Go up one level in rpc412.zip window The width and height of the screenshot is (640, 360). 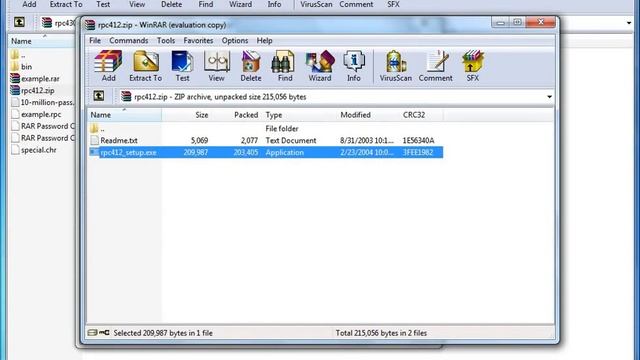[x=98, y=96]
